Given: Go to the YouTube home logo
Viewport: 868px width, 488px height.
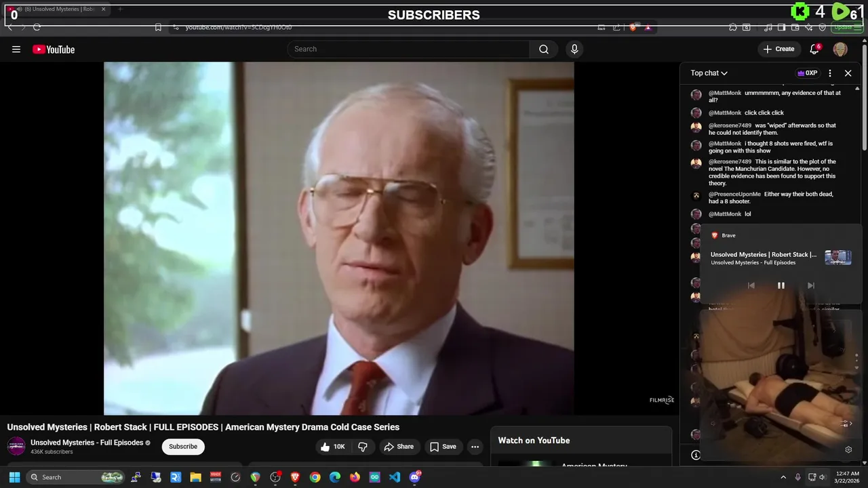Looking at the screenshot, I should pos(54,49).
